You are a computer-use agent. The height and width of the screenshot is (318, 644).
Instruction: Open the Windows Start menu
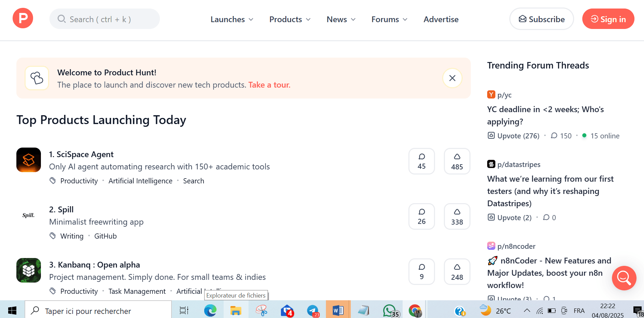(12, 311)
